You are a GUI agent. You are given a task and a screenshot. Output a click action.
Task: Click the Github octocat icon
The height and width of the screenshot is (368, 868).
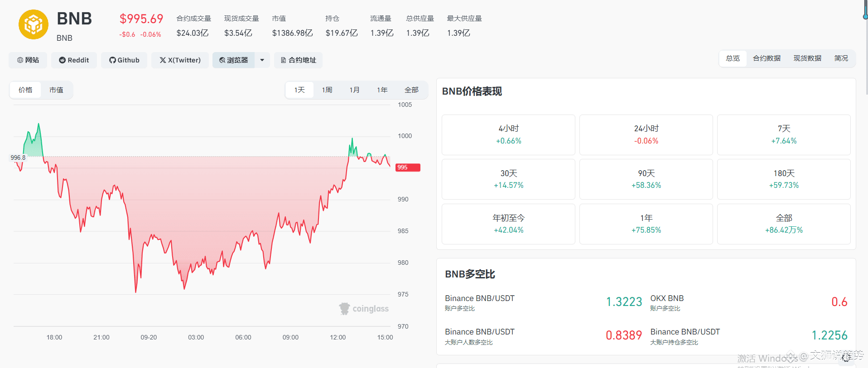[112, 60]
